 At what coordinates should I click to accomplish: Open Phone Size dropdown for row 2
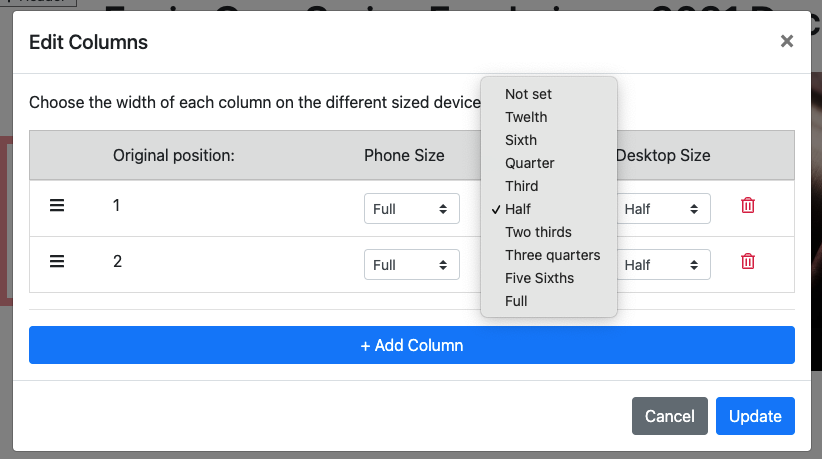click(411, 265)
